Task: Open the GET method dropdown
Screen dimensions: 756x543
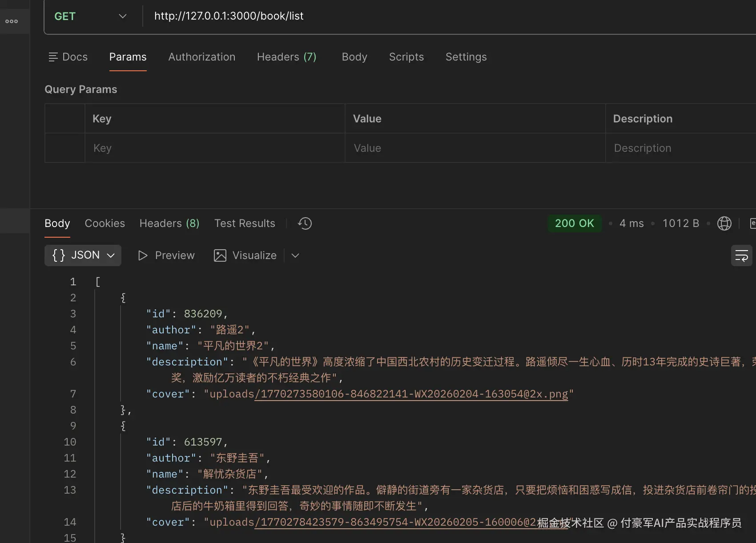Action: [91, 16]
